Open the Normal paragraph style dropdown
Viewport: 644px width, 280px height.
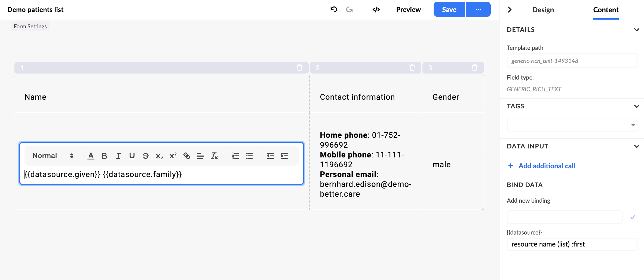click(x=53, y=156)
